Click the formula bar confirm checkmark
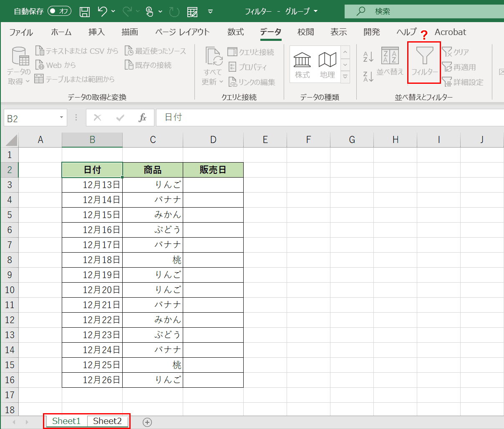This screenshot has height=429, width=504. tap(120, 118)
